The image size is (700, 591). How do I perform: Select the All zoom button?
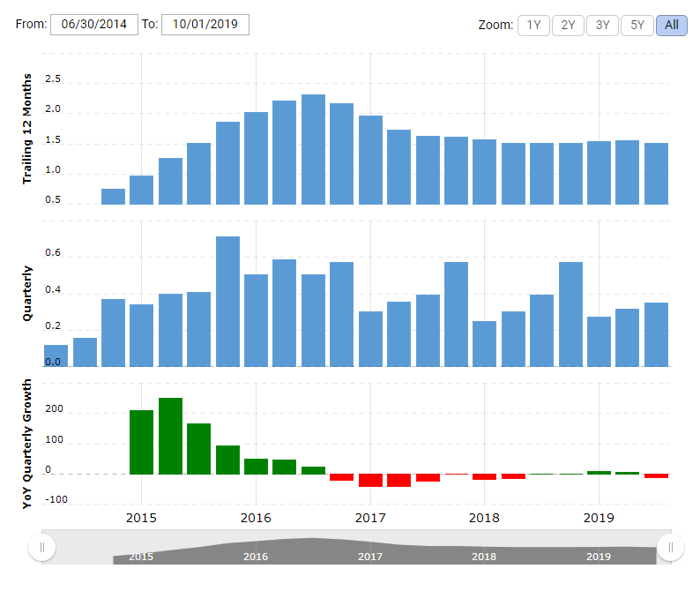[671, 25]
